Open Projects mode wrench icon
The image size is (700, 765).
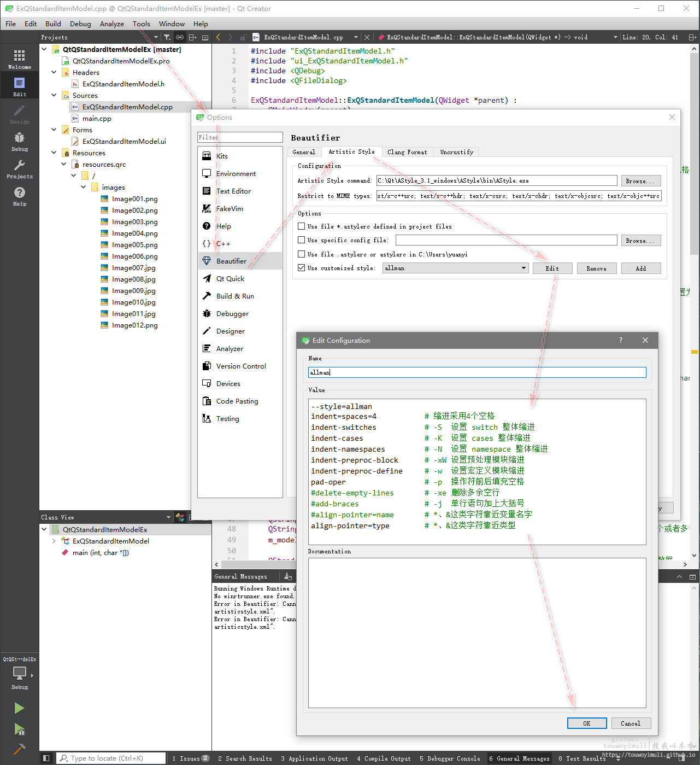[19, 165]
